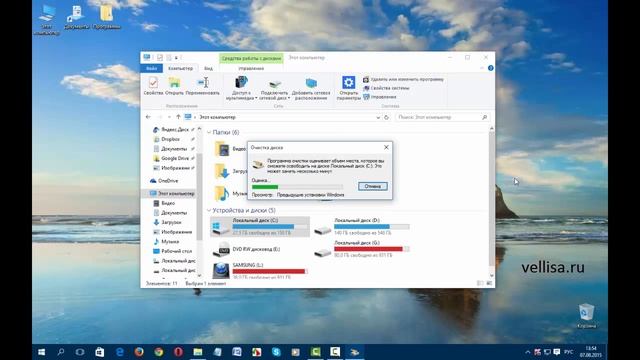The image size is (640, 360).
Task: Click the address bar path Этот компьютер
Action: [217, 117]
